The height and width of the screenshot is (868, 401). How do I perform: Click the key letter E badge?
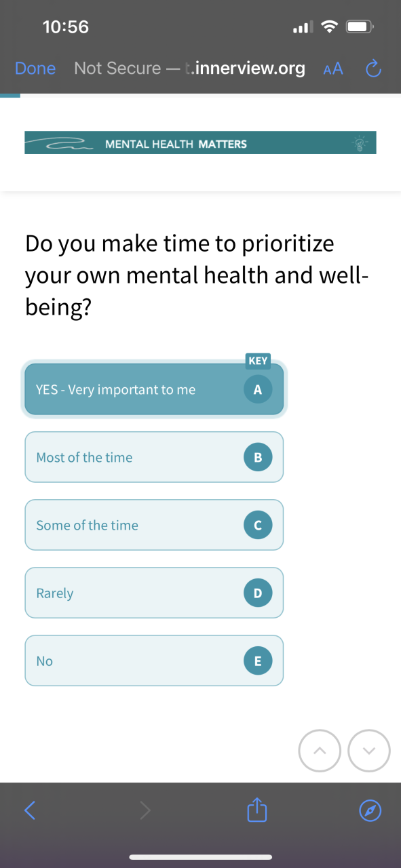point(257,660)
